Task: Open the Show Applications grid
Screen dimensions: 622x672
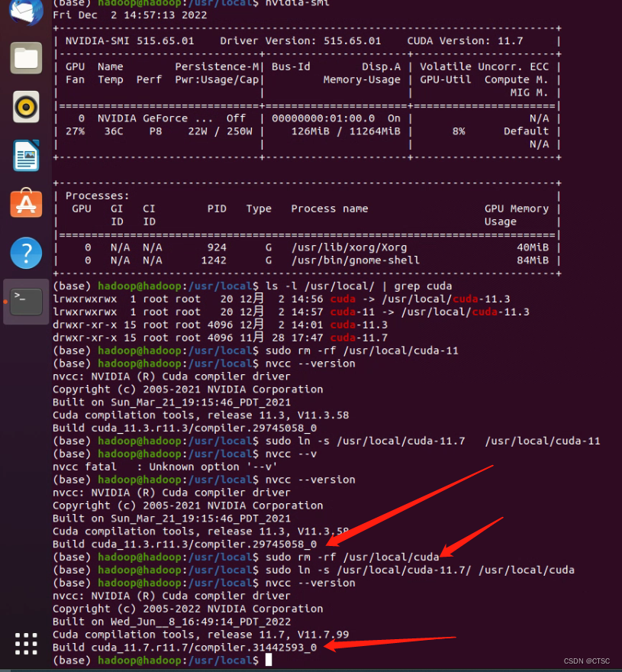Action: click(x=25, y=644)
